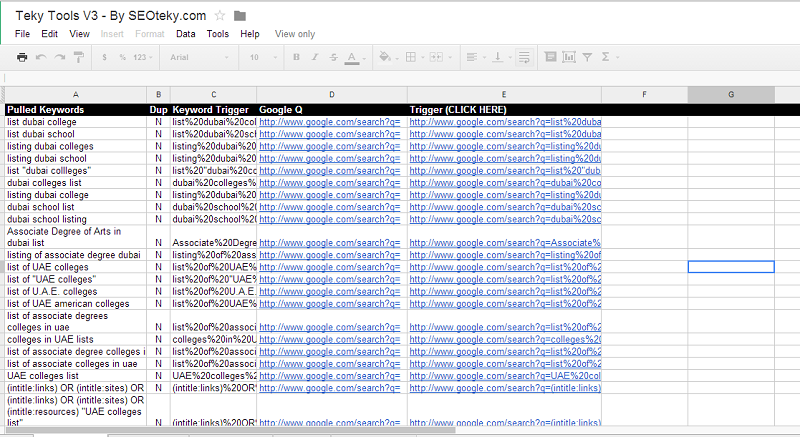This screenshot has width=800, height=437.
Task: Expand the merge cells dropdown arrow
Action: (x=449, y=58)
